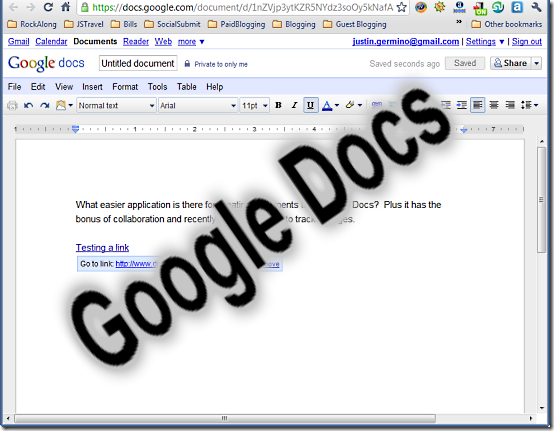Click the Bold formatting button

coord(278,105)
